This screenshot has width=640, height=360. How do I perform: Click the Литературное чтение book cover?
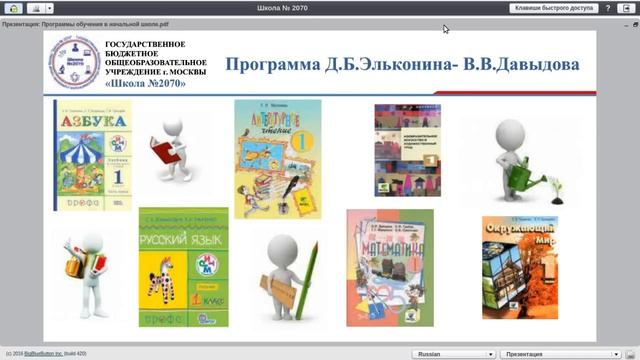click(x=278, y=159)
